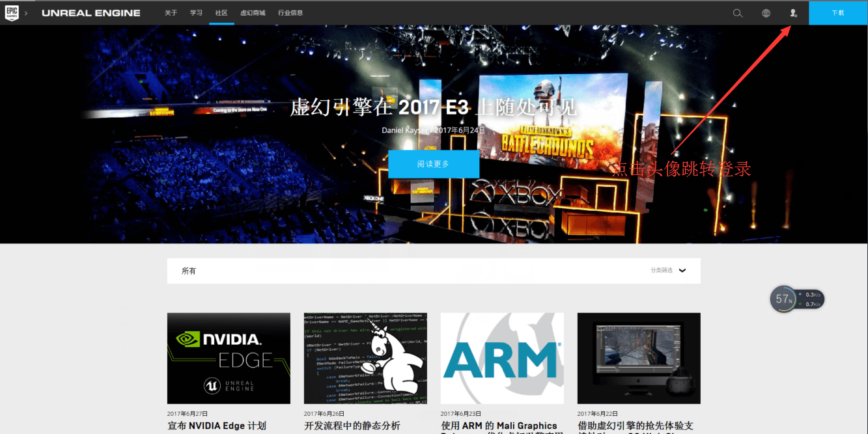This screenshot has height=434, width=868.
Task: Open article 借助虚幻引擎的抢先体验支
Action: click(636, 426)
